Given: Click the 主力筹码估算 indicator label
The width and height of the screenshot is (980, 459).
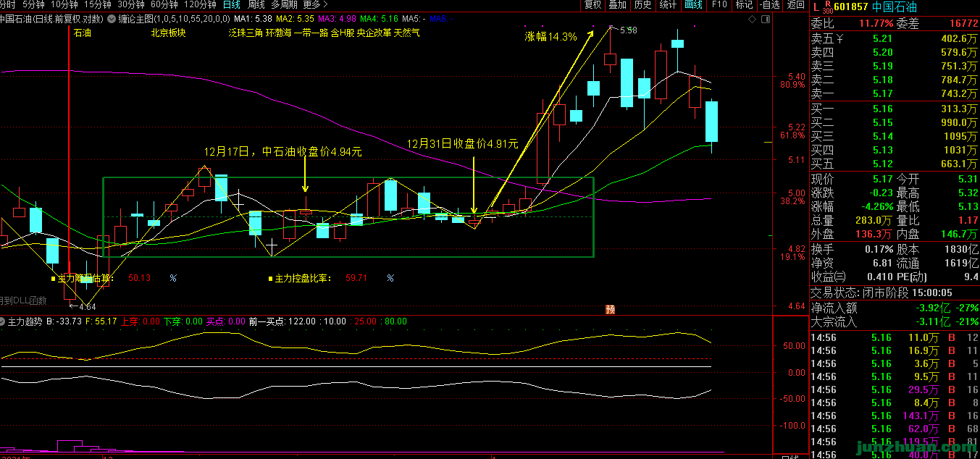Looking at the screenshot, I should click(x=85, y=278).
